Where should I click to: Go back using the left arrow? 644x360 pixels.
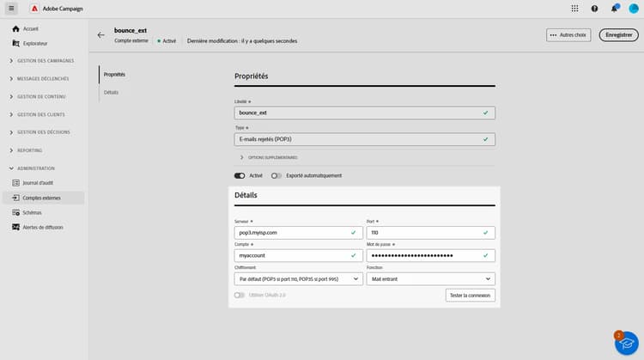[101, 35]
